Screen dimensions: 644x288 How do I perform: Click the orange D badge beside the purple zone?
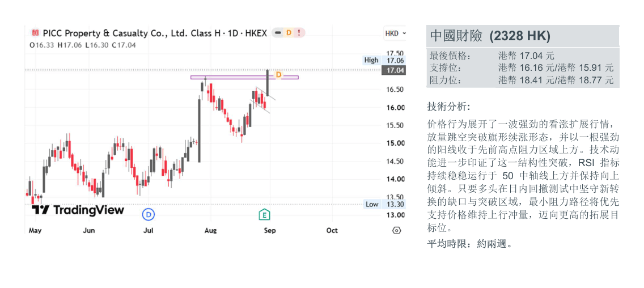click(x=278, y=75)
